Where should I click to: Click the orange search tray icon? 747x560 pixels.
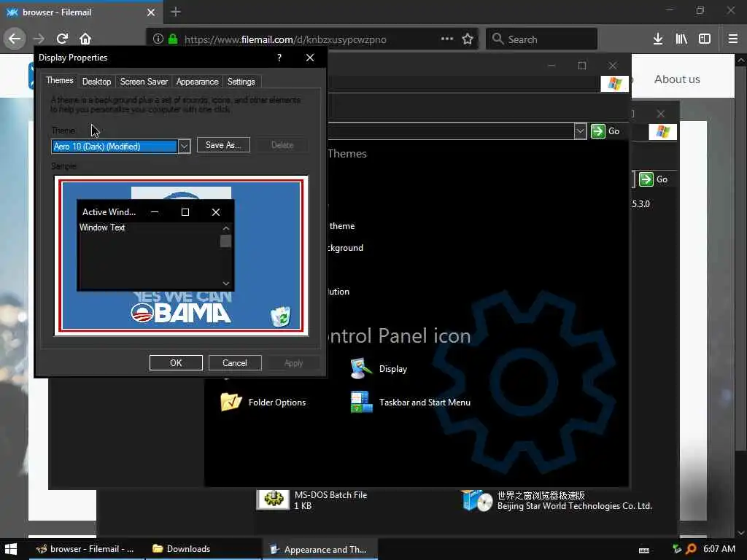coord(691,549)
